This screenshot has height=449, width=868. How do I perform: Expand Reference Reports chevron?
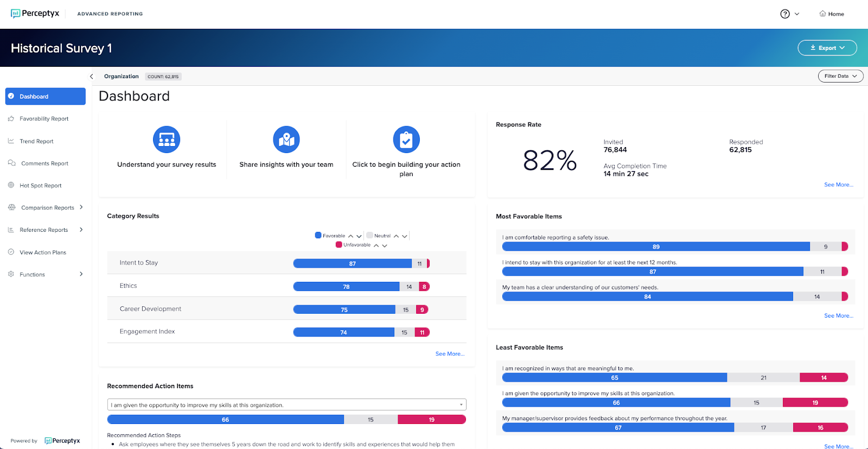point(81,230)
